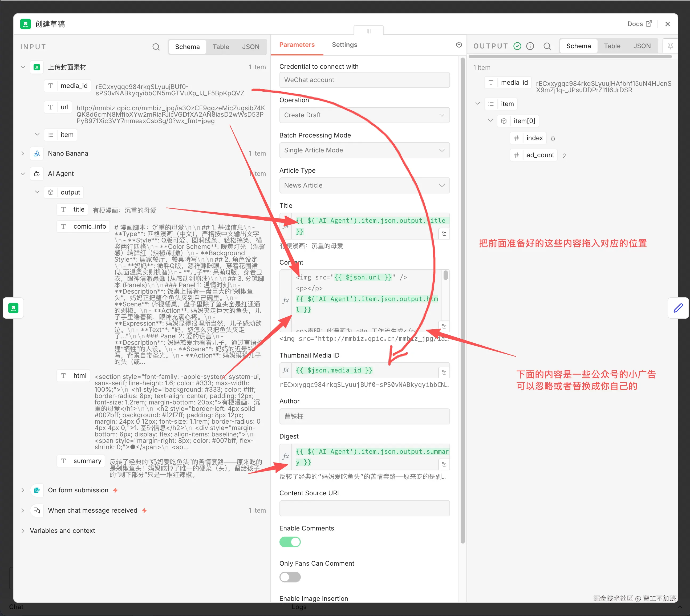Image resolution: width=690 pixels, height=616 pixels.
Task: Switch to the Settings tab
Action: pyautogui.click(x=344, y=45)
